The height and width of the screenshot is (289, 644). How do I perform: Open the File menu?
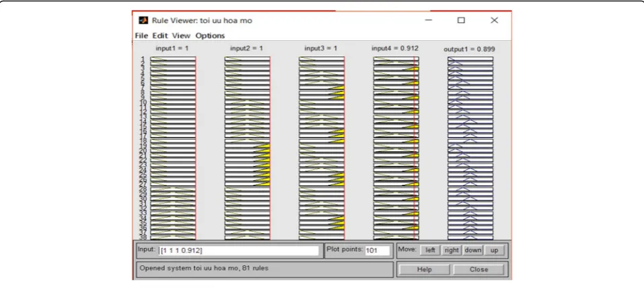[x=141, y=36]
